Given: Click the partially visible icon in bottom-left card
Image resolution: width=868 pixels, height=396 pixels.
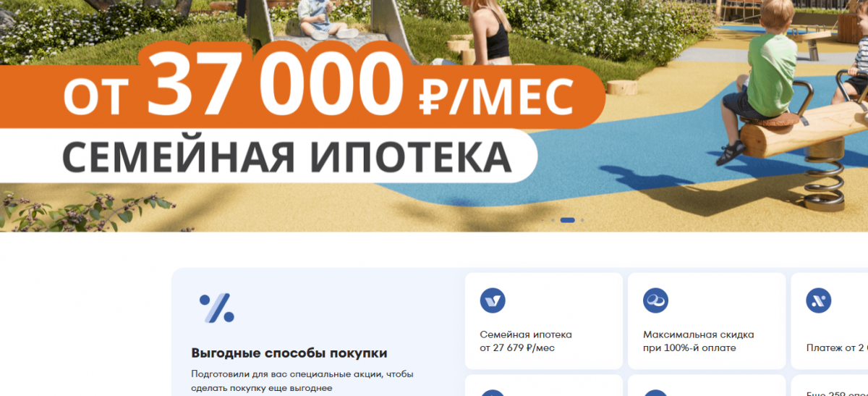Looking at the screenshot, I should tap(493, 393).
